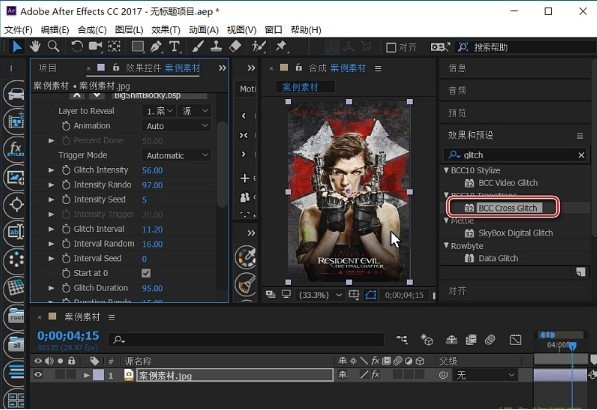Screen dimensions: 597x410
Task: Click the crosshair target sidebar icon
Action: 16,204
